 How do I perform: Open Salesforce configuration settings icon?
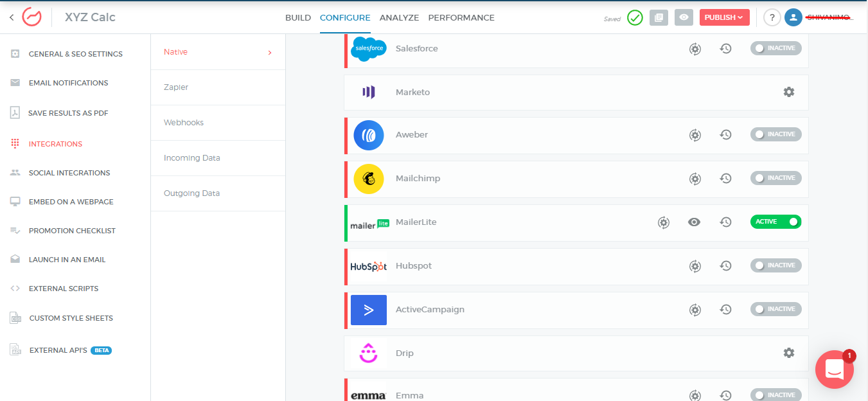pos(695,48)
